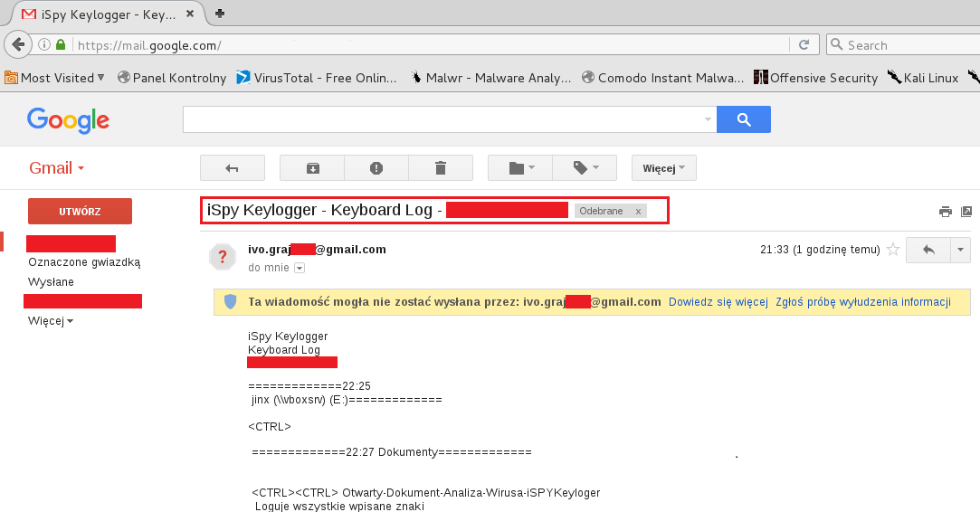Open the VirusTotal bookmark
This screenshot has height=512, width=980.
pos(316,78)
